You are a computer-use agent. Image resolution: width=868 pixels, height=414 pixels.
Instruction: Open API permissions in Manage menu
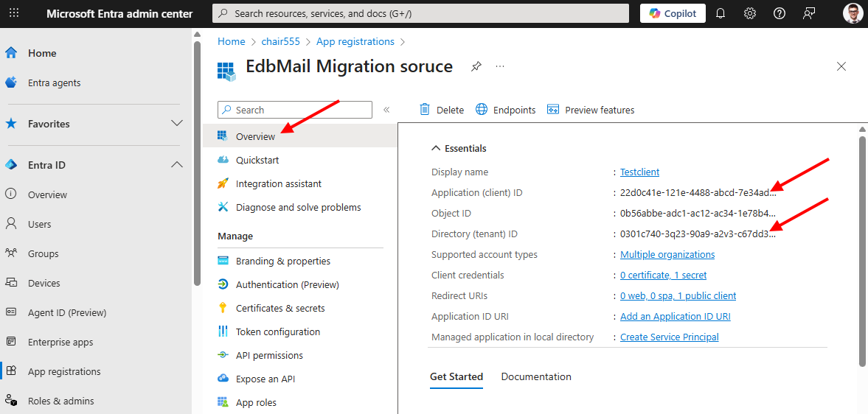point(269,355)
